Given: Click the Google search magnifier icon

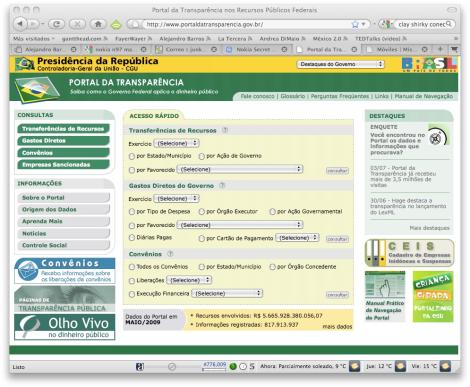Looking at the screenshot, I should point(449,24).
